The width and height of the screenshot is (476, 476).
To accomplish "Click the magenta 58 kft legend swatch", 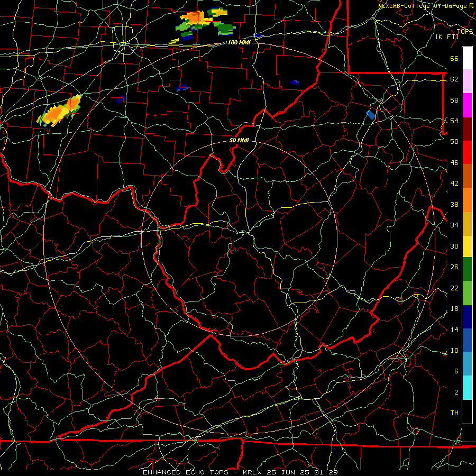I will (467, 105).
